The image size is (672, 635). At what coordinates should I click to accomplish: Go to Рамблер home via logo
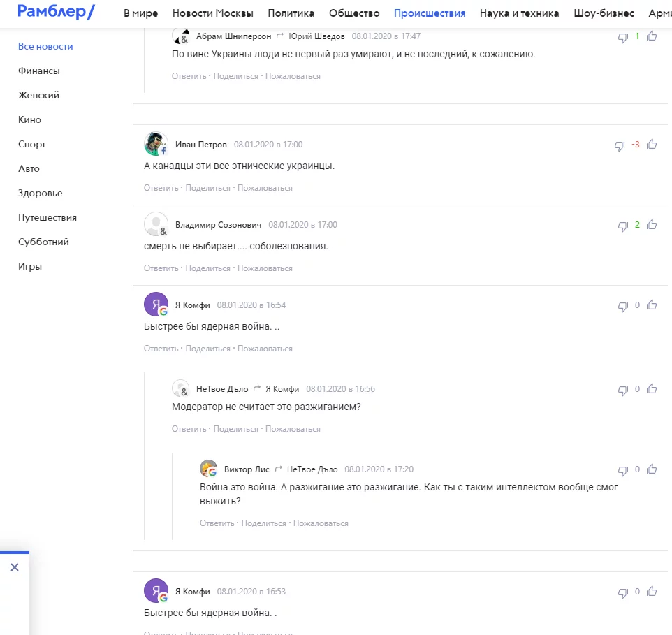56,12
